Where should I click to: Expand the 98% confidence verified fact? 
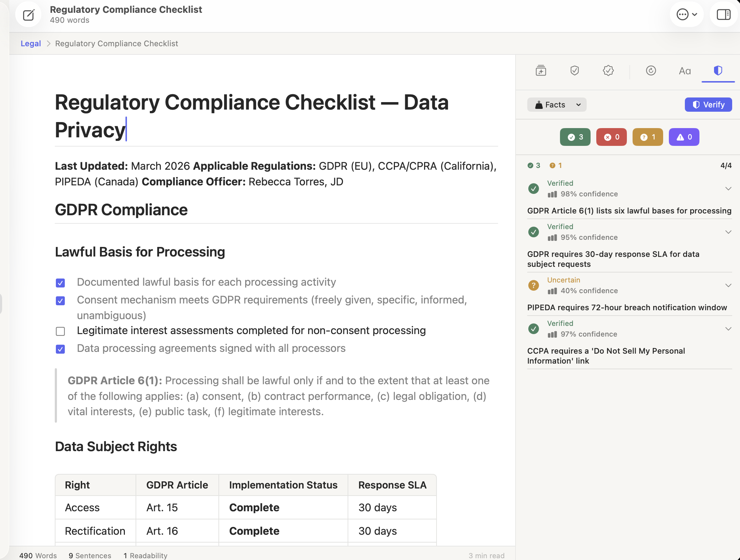pos(728,189)
